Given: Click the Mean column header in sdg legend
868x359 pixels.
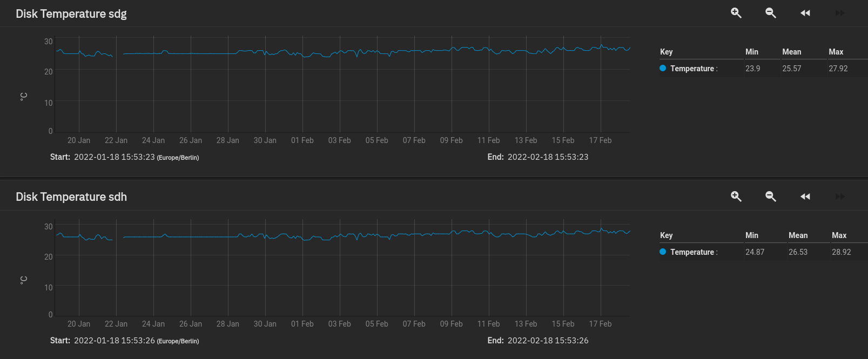Looking at the screenshot, I should pyautogui.click(x=791, y=52).
